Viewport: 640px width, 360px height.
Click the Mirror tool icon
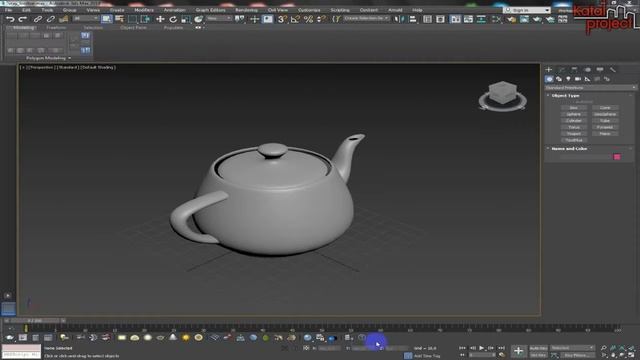398,19
